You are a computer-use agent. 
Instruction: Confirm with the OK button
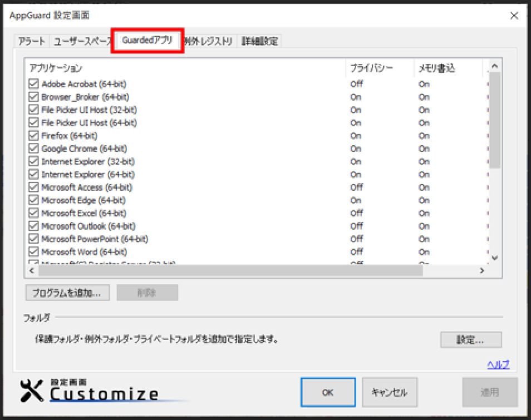[328, 392]
